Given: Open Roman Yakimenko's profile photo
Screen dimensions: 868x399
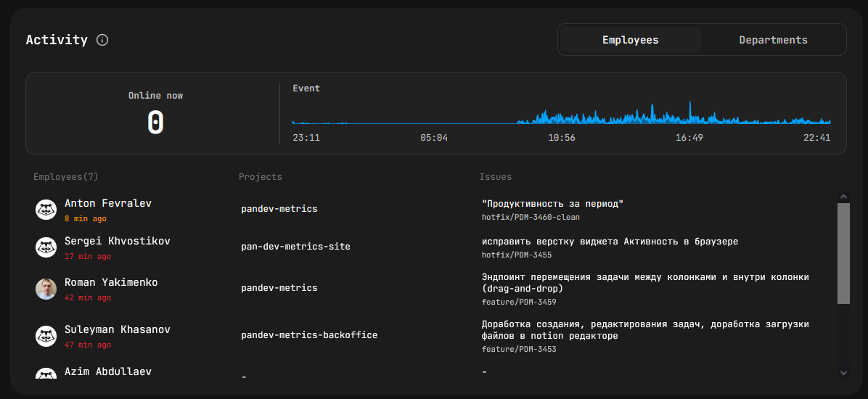Looking at the screenshot, I should click(46, 289).
